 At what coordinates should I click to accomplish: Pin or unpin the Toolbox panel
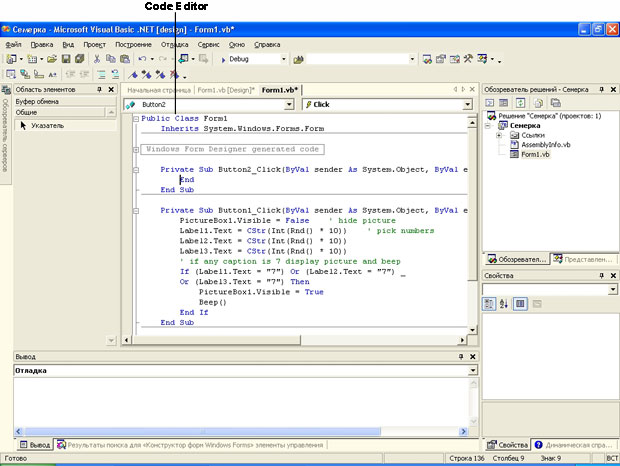pos(99,90)
